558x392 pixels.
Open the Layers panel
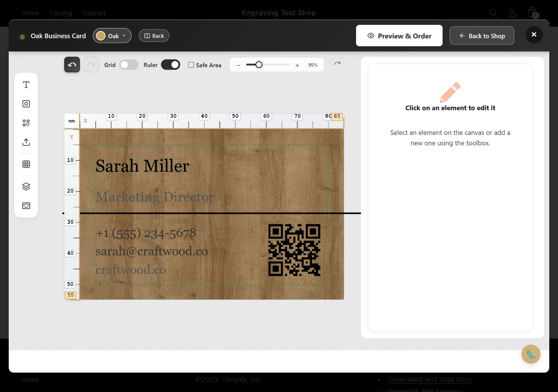point(26,186)
